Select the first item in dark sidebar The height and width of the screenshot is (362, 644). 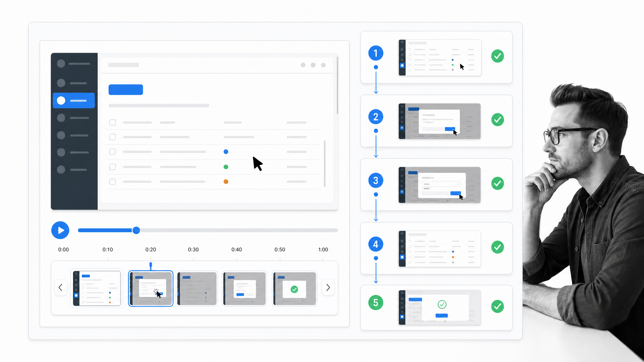[74, 64]
